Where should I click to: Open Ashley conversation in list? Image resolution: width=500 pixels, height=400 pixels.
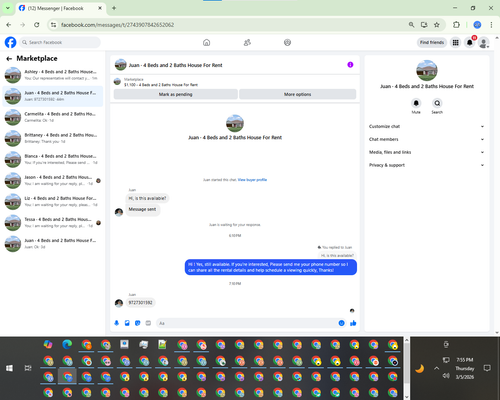[x=53, y=75]
